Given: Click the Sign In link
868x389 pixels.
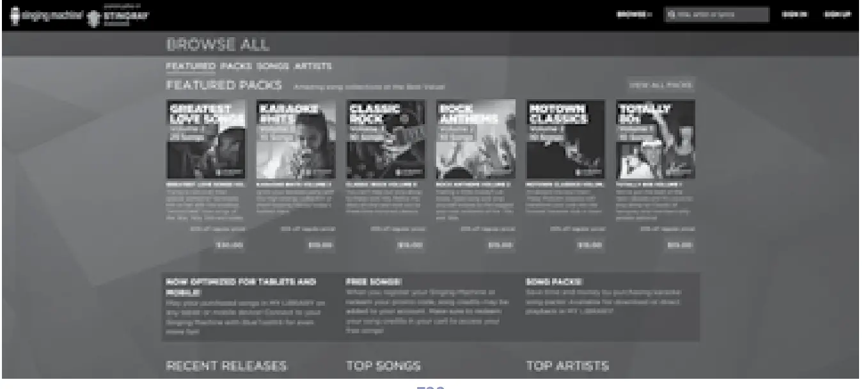Looking at the screenshot, I should pyautogui.click(x=795, y=14).
